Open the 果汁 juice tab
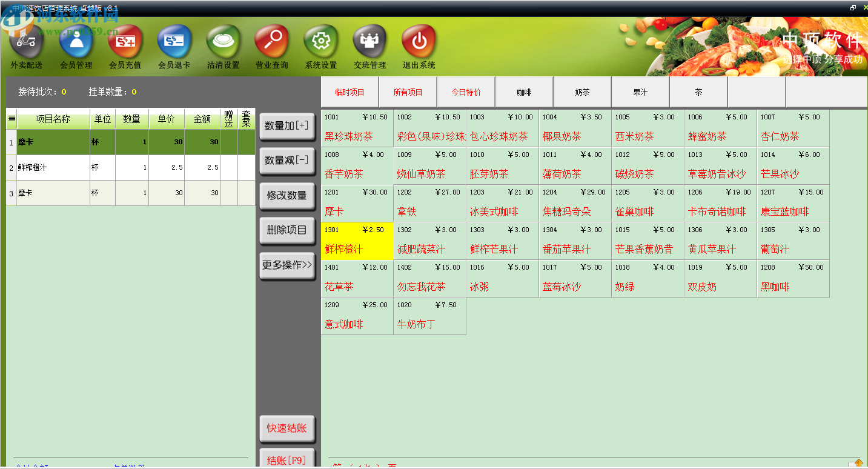Viewport: 868px width, 469px height. tap(640, 91)
